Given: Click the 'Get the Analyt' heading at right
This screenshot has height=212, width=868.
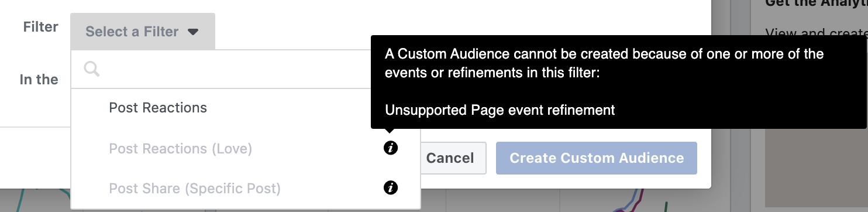Looking at the screenshot, I should tap(817, 4).
